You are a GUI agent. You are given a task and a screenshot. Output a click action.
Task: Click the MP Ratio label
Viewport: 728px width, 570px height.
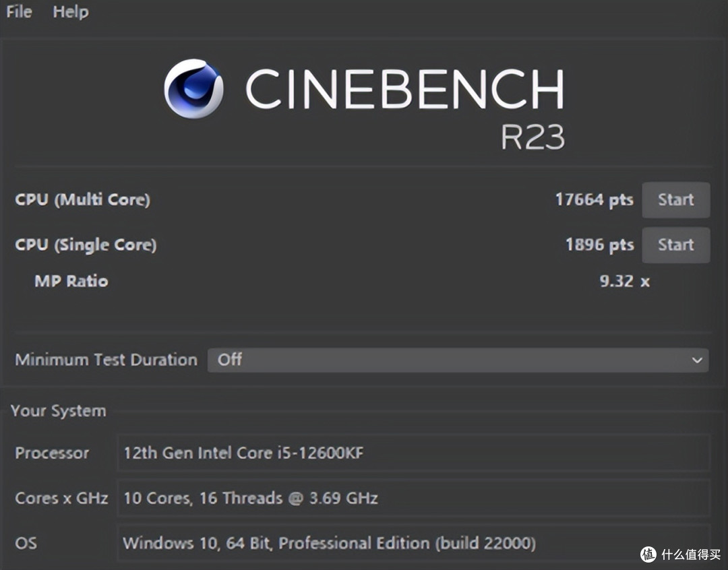point(71,281)
